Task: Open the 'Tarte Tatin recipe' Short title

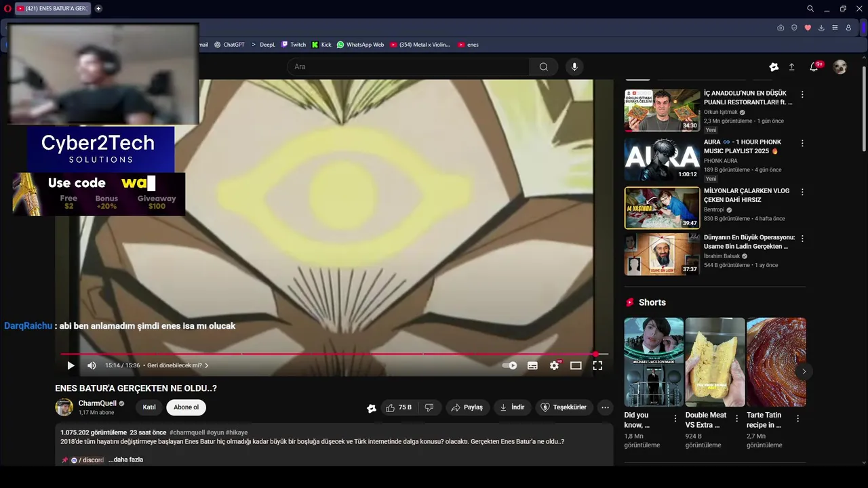Action: pyautogui.click(x=764, y=420)
